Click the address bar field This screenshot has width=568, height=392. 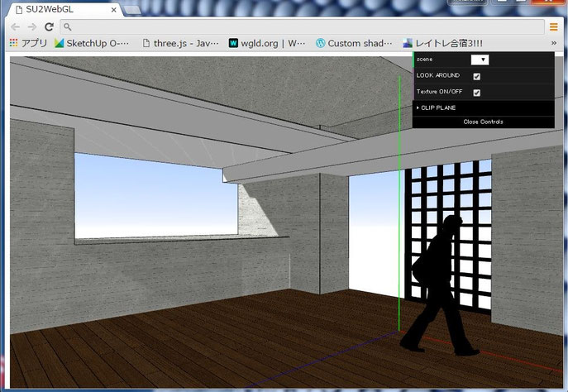pyautogui.click(x=302, y=26)
